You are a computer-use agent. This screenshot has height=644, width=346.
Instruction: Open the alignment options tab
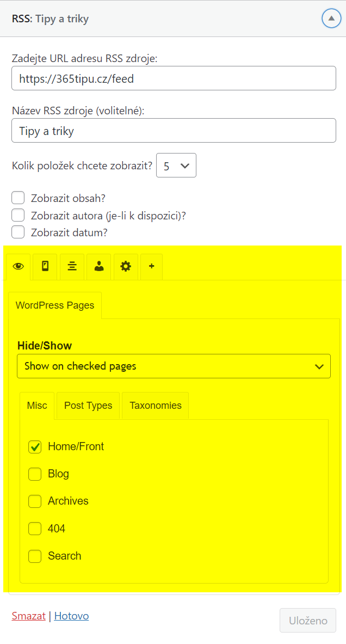click(72, 267)
